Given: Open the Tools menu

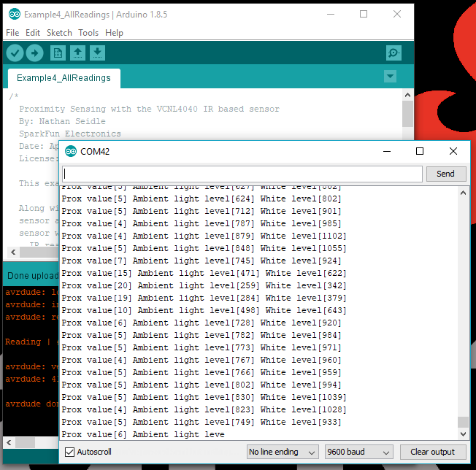Looking at the screenshot, I should 88,33.
